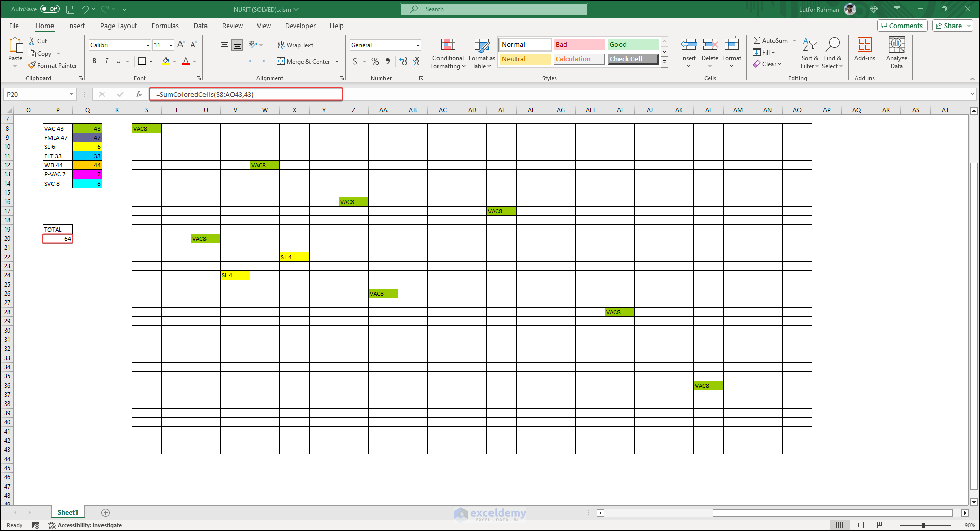Open the Sheet1 worksheet tab
The width and height of the screenshot is (980, 531).
pyautogui.click(x=68, y=512)
